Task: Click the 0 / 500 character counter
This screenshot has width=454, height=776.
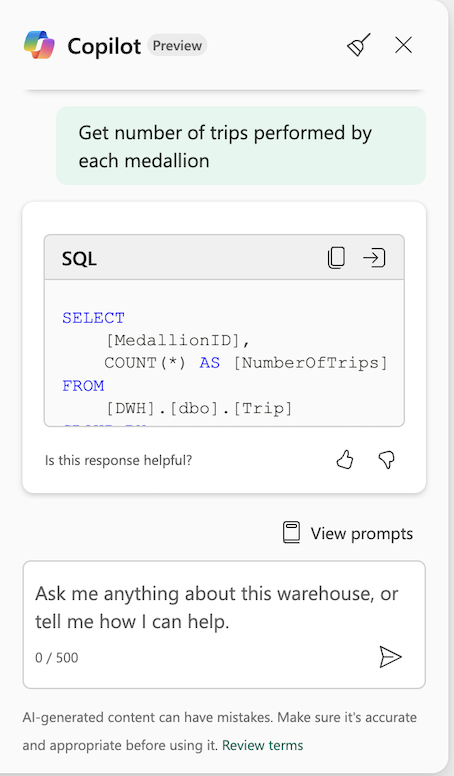Action: pos(56,658)
